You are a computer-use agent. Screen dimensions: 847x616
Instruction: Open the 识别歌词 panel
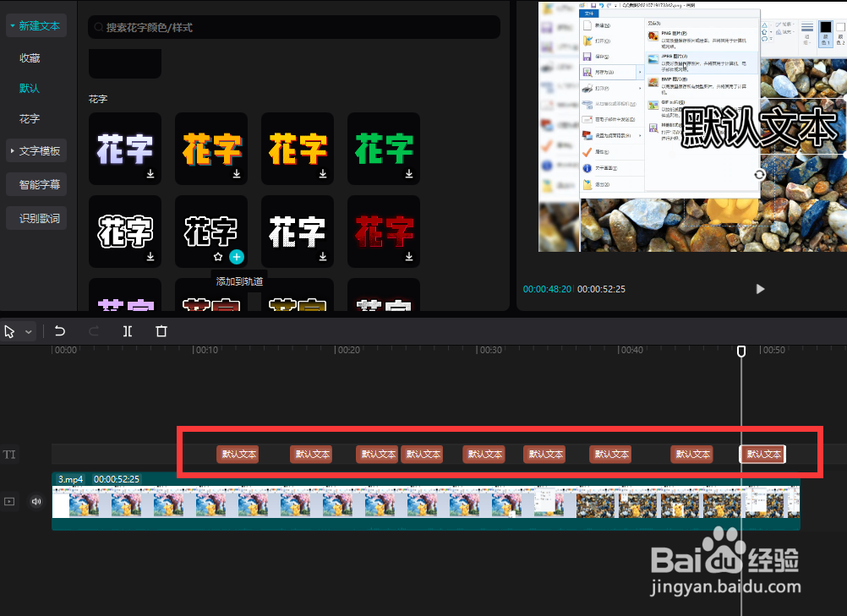[36, 219]
